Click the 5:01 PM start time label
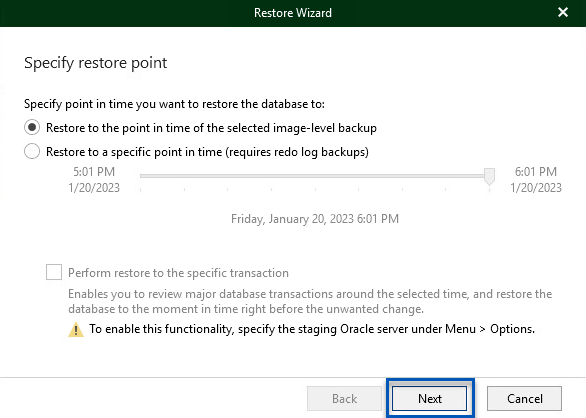The image size is (586, 418). (94, 172)
